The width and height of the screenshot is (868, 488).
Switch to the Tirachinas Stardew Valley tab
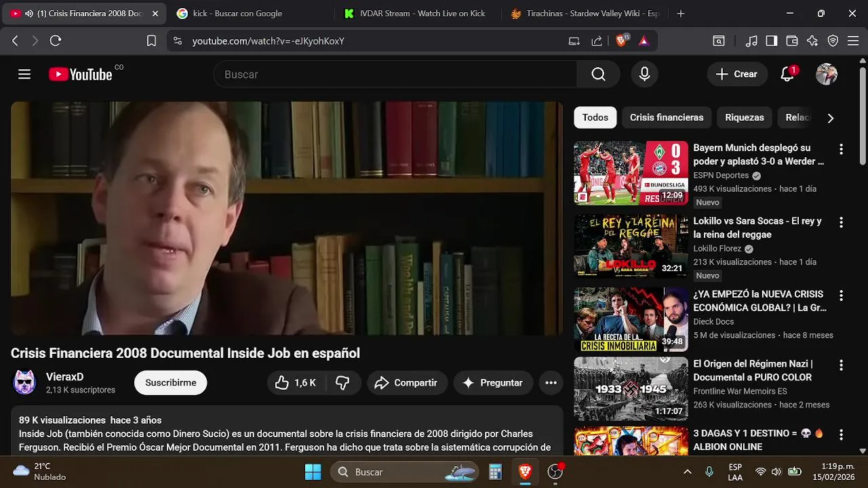click(x=583, y=14)
